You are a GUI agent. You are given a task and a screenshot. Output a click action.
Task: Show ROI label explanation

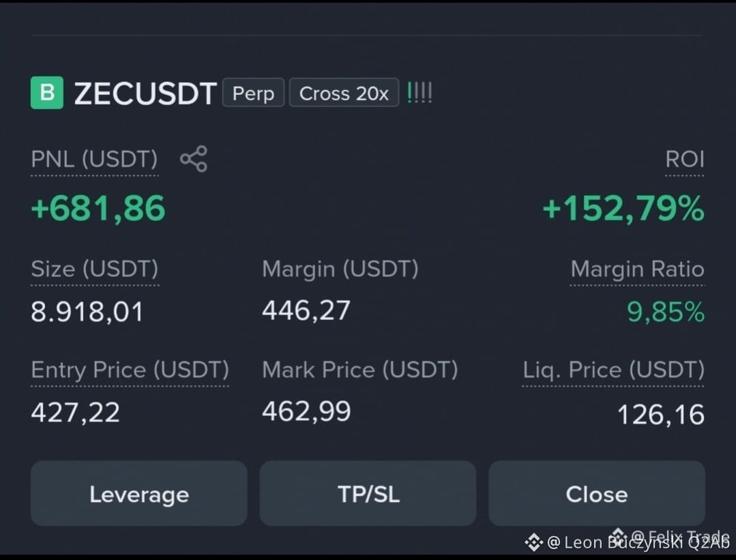pos(684,159)
